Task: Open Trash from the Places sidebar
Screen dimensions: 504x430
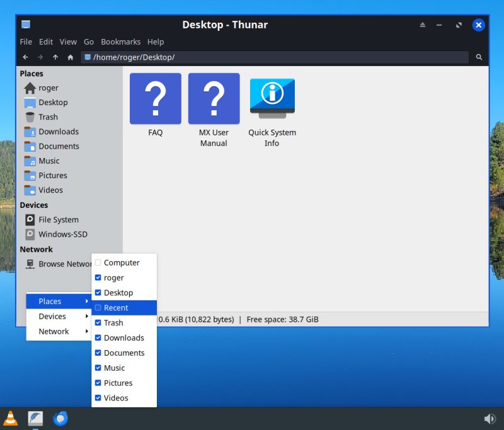Action: (49, 117)
